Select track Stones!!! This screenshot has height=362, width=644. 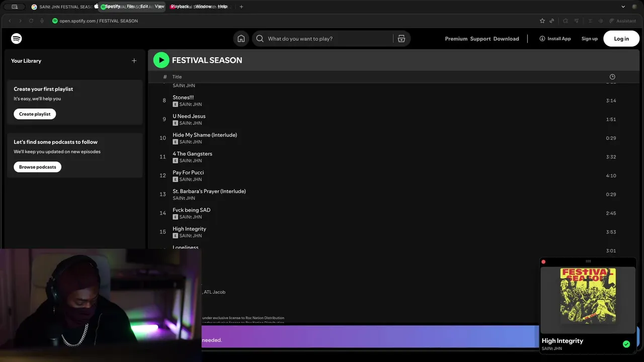point(183,98)
